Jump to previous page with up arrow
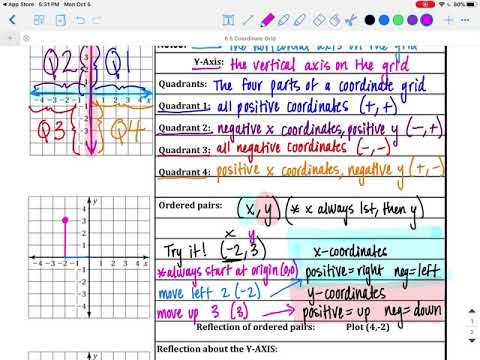 coord(472,311)
